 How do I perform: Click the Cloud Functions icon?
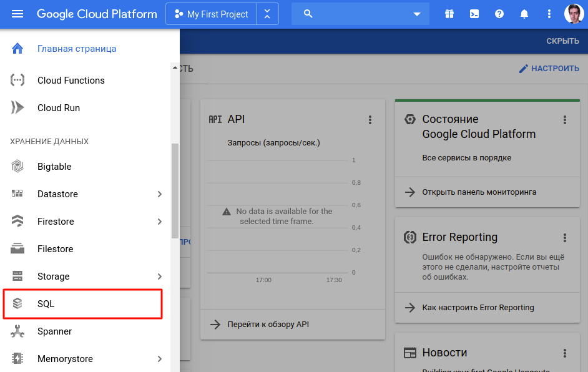17,81
